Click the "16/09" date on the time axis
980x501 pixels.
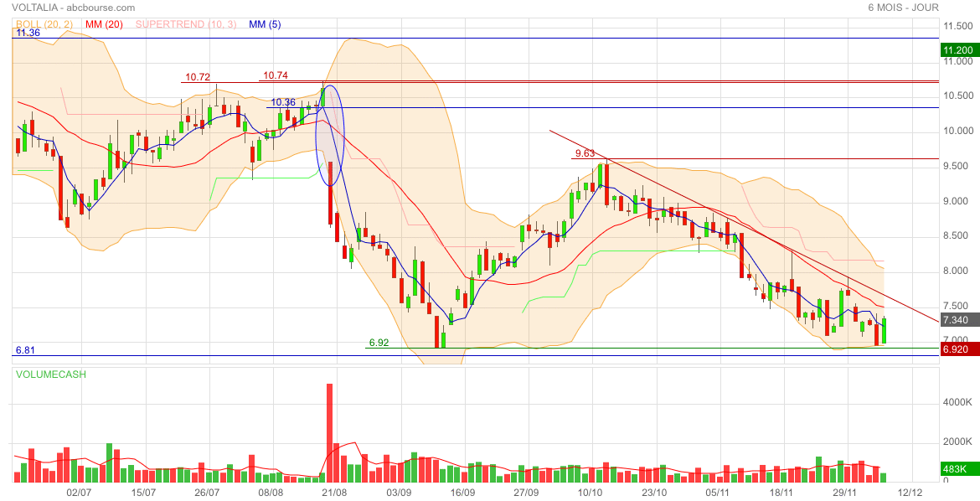tap(462, 493)
